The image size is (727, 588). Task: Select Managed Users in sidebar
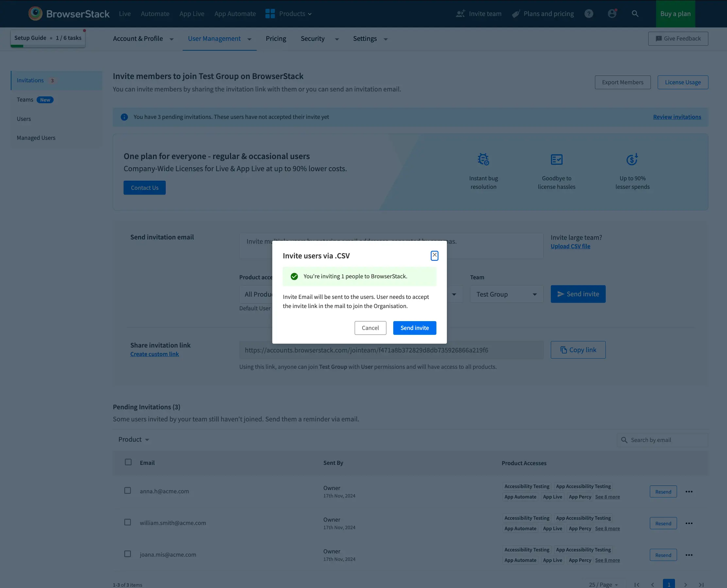tap(36, 138)
